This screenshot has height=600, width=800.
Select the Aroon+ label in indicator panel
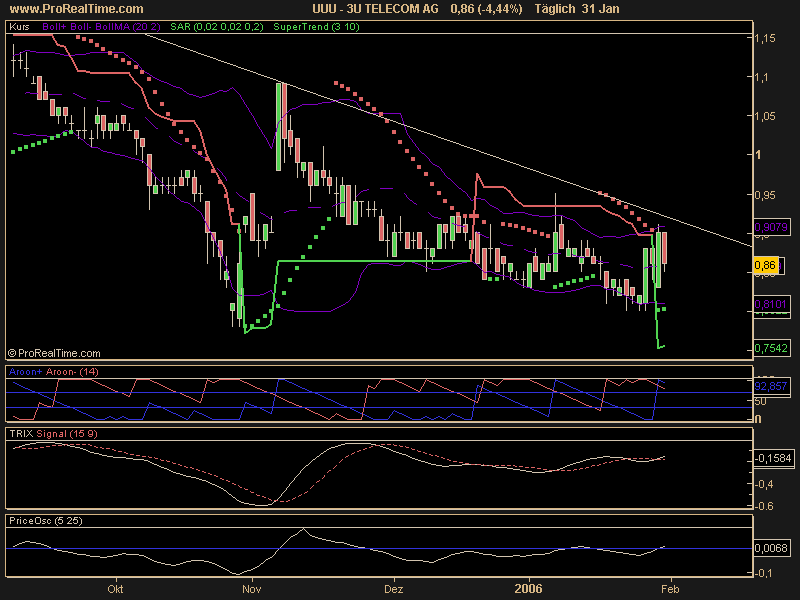click(x=26, y=371)
